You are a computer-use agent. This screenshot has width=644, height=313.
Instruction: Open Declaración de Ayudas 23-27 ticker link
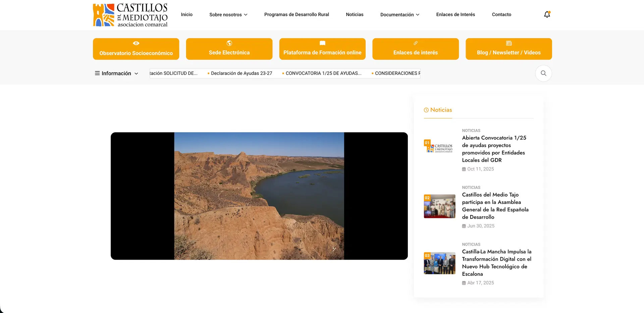tap(241, 73)
